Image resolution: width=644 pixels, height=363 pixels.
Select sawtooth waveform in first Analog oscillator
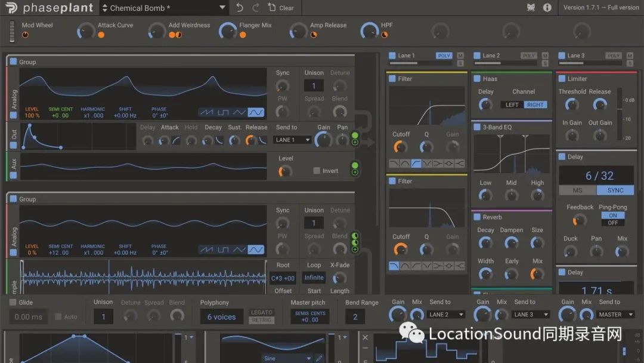tap(208, 112)
